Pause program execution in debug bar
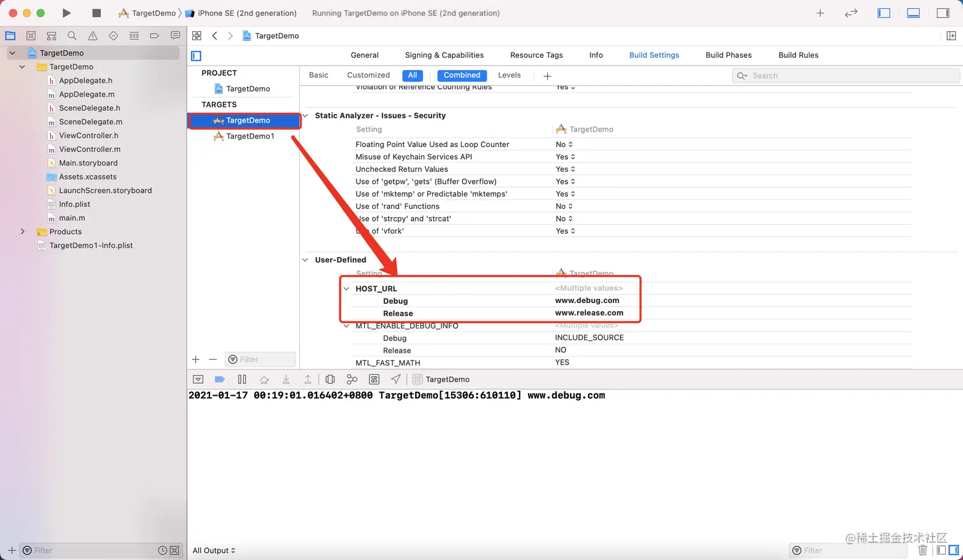Screen dimensions: 963x560 [242, 379]
